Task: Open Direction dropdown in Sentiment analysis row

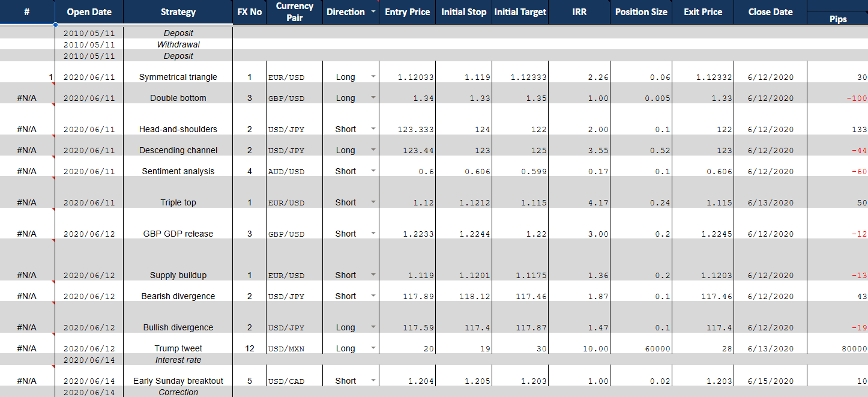Action: point(373,171)
